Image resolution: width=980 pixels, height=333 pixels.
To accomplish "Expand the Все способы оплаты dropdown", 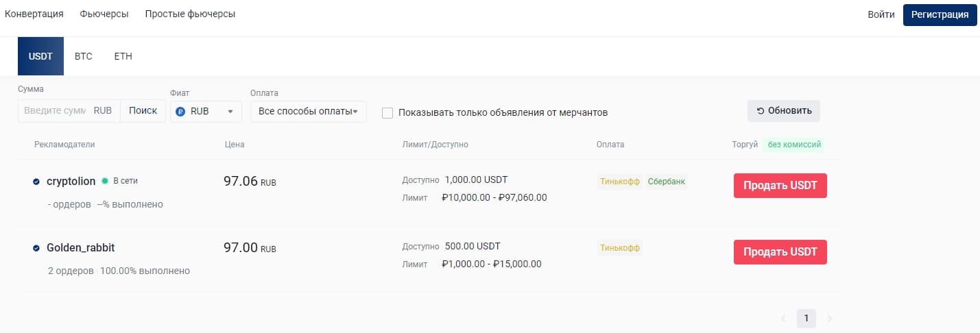I will [x=309, y=111].
